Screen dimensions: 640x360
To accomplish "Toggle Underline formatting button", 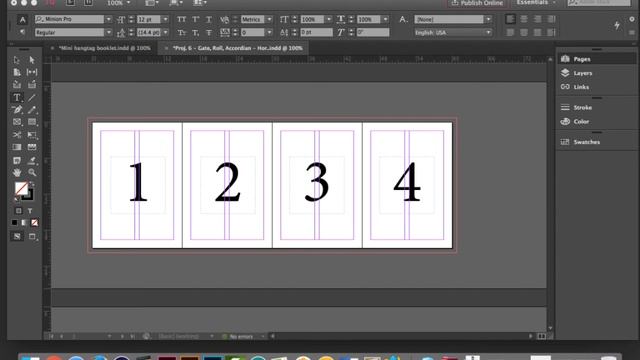I will [x=209, y=19].
